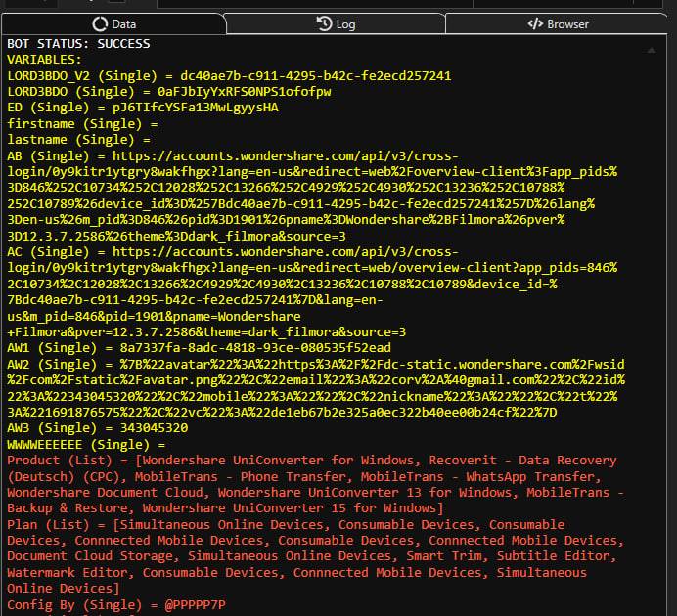Click line starting 3D12.3.7.2586%26theme
The image size is (677, 616).
[x=177, y=237]
